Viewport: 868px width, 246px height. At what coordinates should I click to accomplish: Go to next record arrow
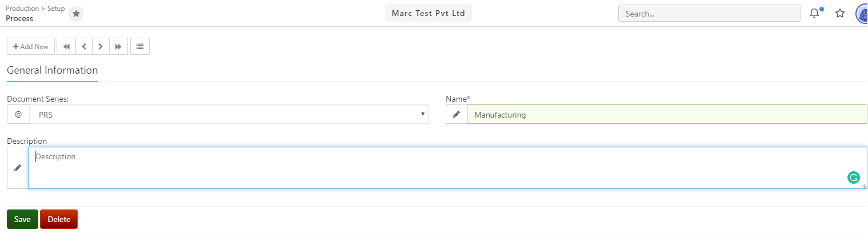pyautogui.click(x=101, y=46)
